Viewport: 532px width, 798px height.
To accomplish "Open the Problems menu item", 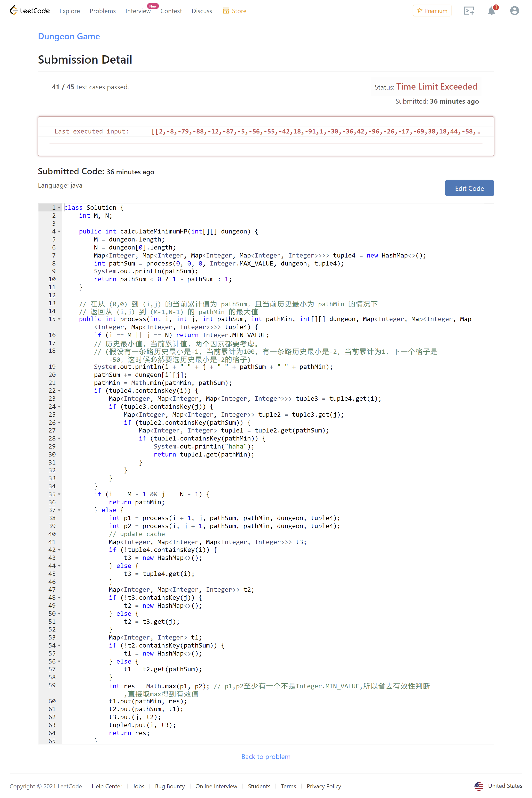I will point(102,11).
